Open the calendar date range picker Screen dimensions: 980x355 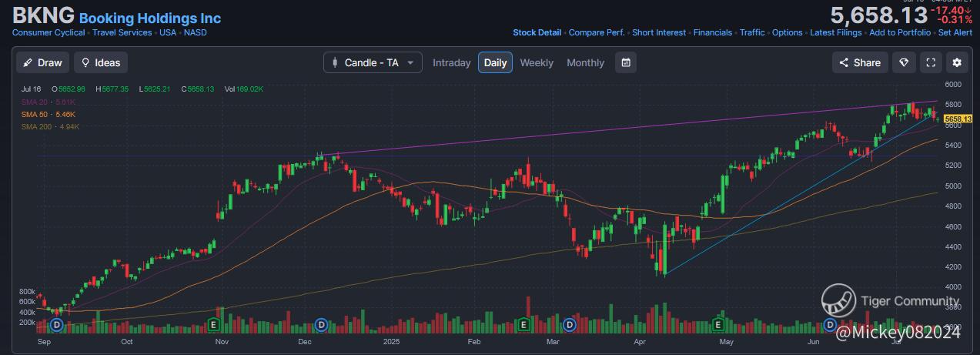pos(626,62)
